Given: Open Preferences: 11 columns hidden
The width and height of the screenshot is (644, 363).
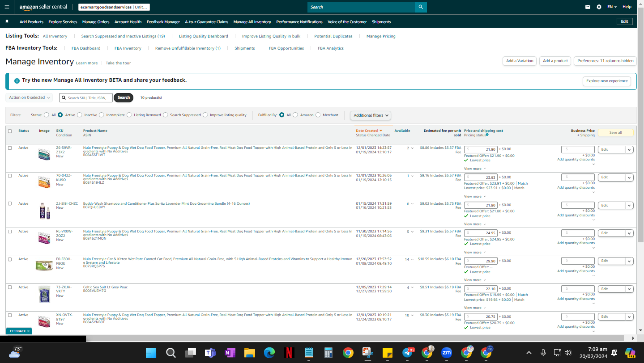Looking at the screenshot, I should pyautogui.click(x=606, y=61).
